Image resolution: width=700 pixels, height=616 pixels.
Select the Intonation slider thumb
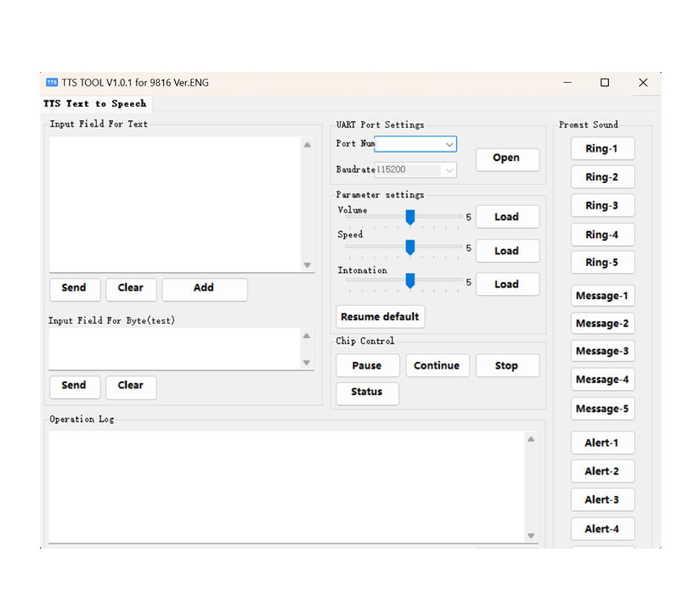(x=410, y=281)
